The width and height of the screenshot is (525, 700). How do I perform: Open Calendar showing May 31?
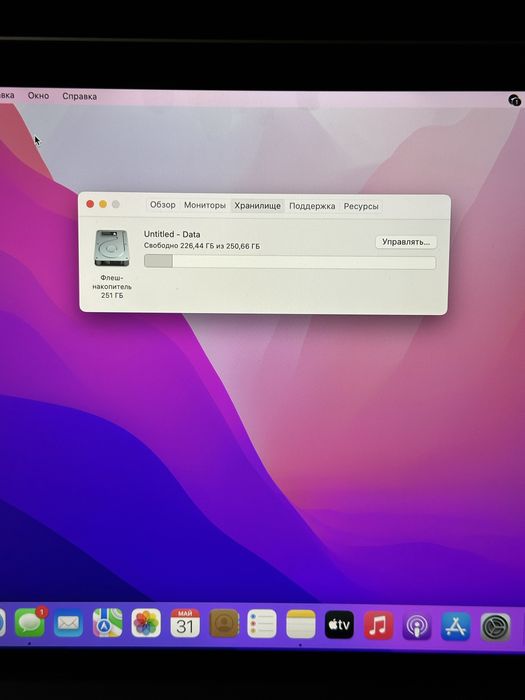pos(185,623)
